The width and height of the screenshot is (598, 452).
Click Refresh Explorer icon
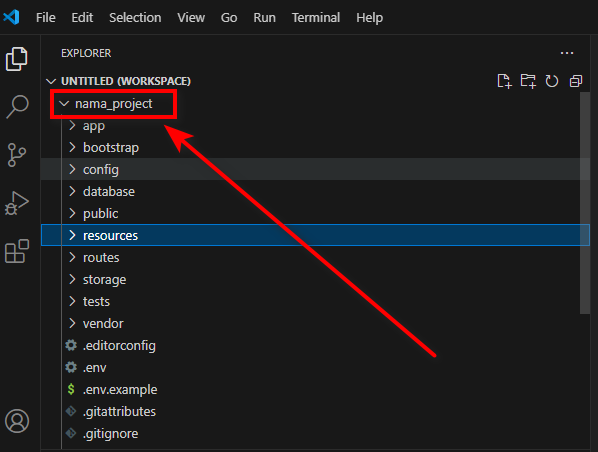(x=551, y=81)
